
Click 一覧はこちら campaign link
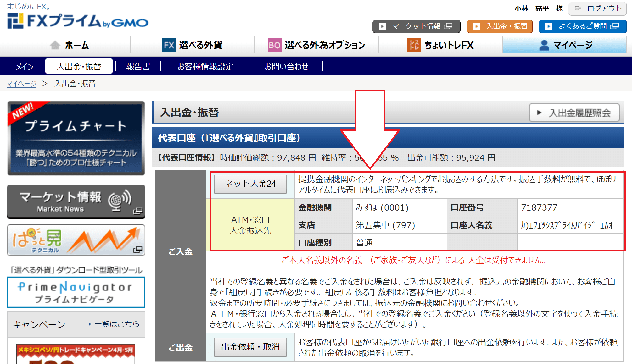[117, 324]
